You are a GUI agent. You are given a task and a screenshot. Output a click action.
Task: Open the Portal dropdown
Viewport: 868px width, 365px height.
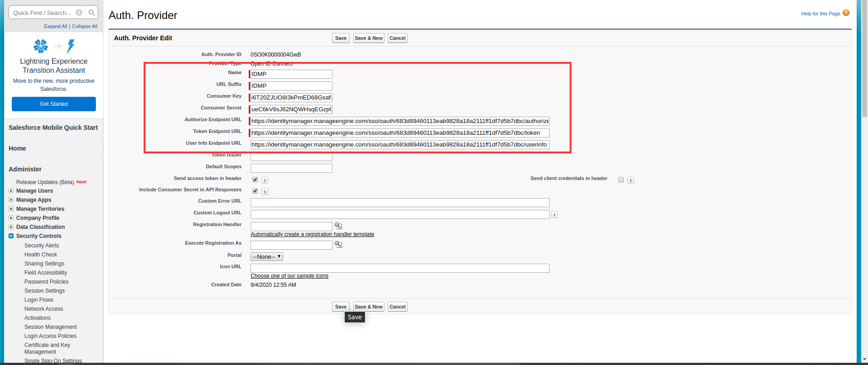point(267,256)
